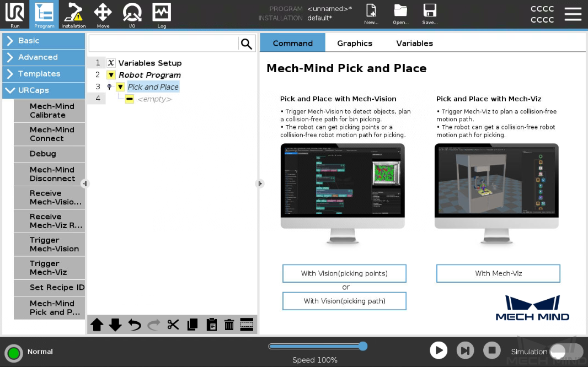Insert Debug URCap node
This screenshot has width=588, height=367.
[50, 154]
